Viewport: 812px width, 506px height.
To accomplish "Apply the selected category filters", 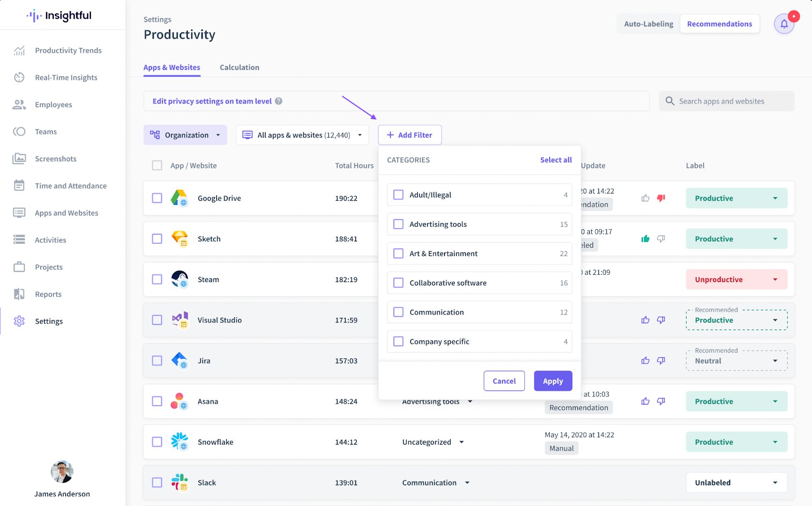I will tap(553, 381).
